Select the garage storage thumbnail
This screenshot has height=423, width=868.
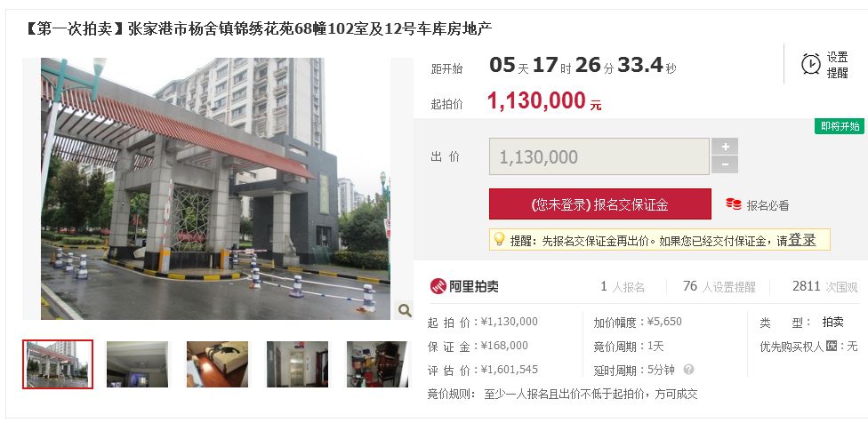(377, 364)
